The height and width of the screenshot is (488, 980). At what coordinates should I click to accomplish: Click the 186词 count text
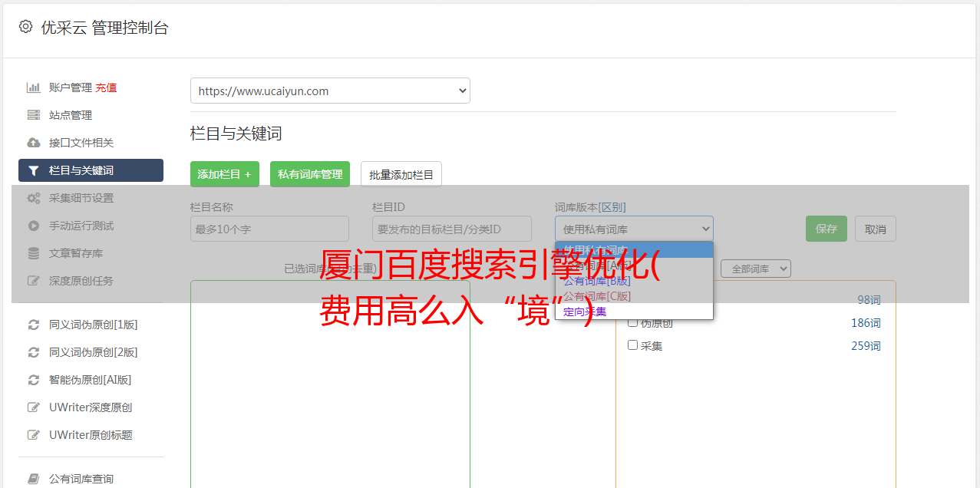click(866, 323)
